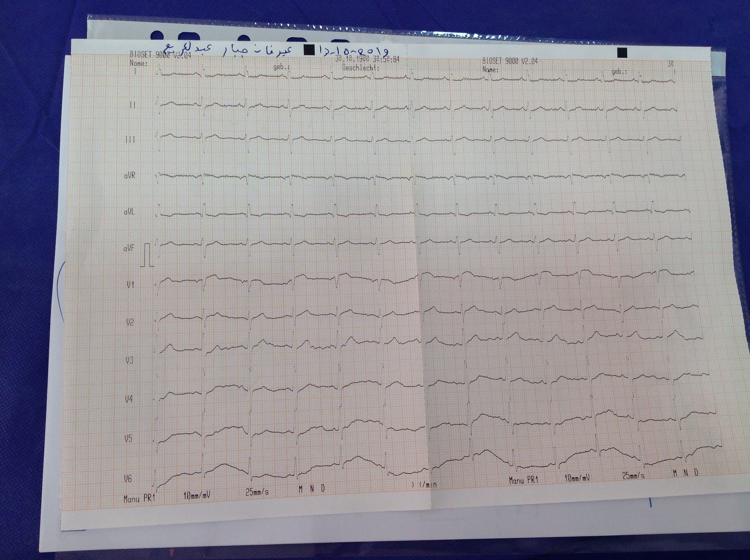Click the aVR lead label
Image resolution: width=750 pixels, height=560 pixels.
coord(130,176)
